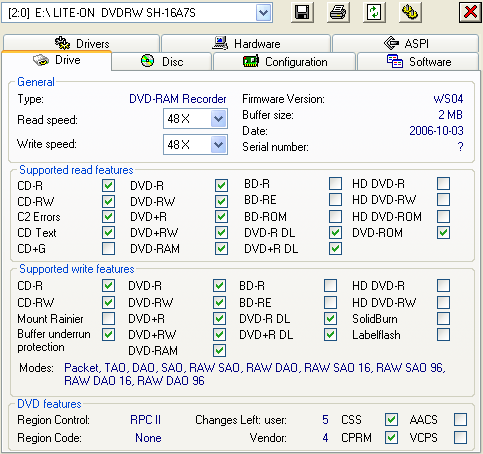Click the 2 MB buffer size value
483x454 pixels.
(450, 115)
